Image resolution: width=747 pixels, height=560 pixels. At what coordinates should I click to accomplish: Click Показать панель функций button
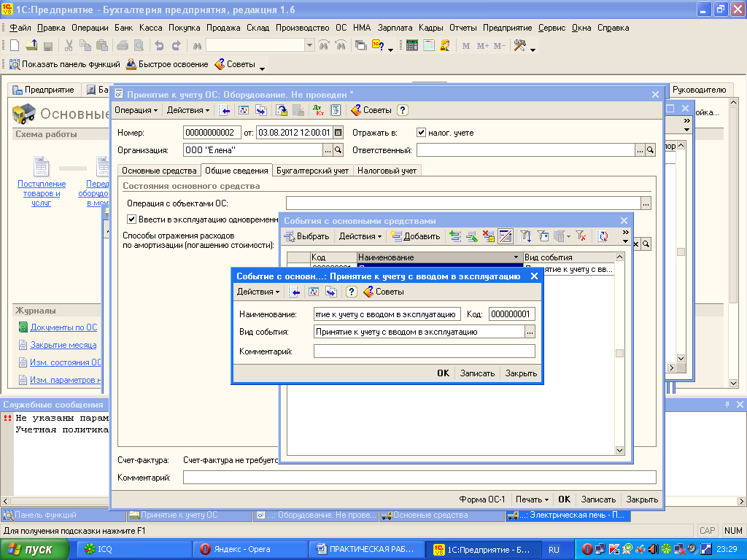[x=65, y=64]
